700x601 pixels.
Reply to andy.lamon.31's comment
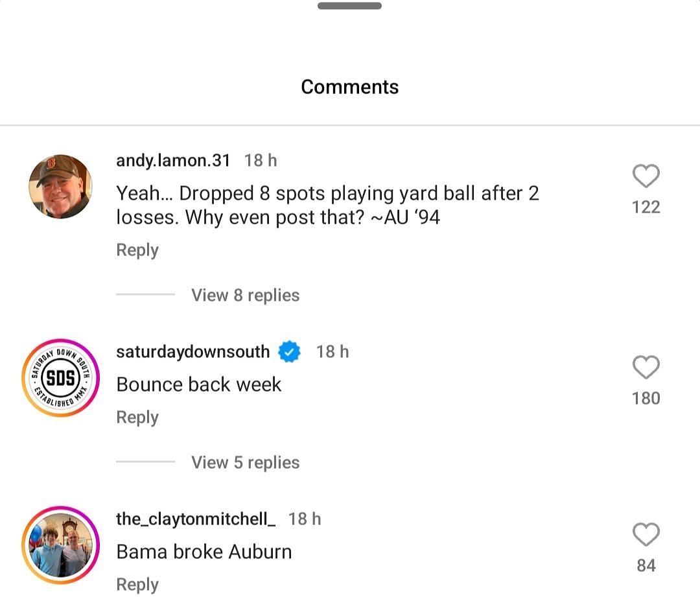[137, 250]
